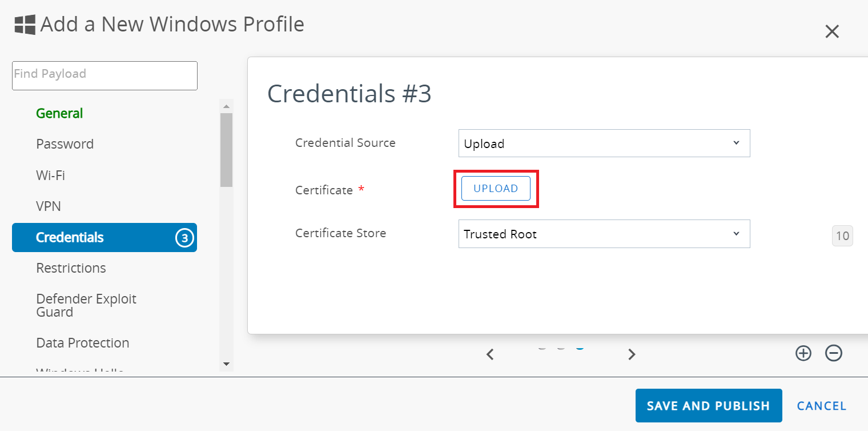Open the Password payload settings

(x=65, y=144)
